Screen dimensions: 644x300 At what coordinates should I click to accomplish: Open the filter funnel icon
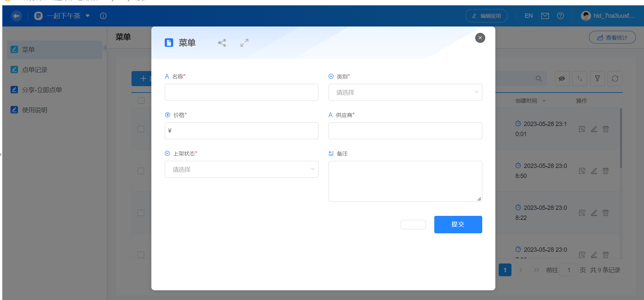pos(597,78)
